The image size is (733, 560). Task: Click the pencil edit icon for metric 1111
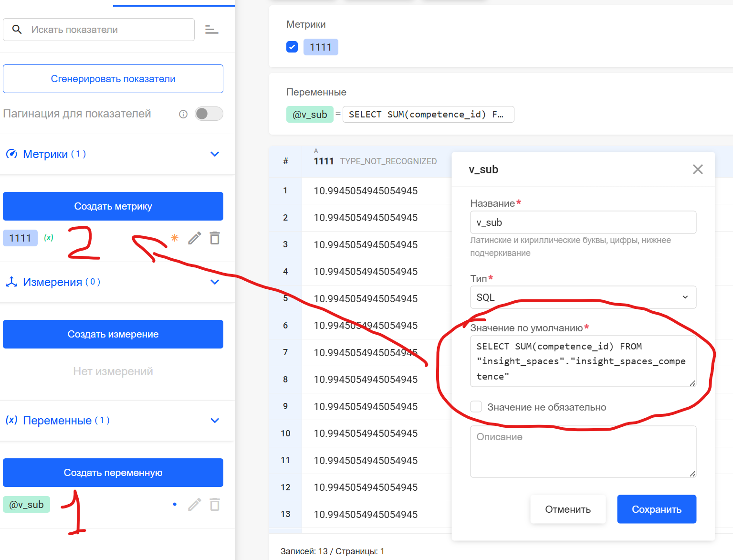(194, 238)
